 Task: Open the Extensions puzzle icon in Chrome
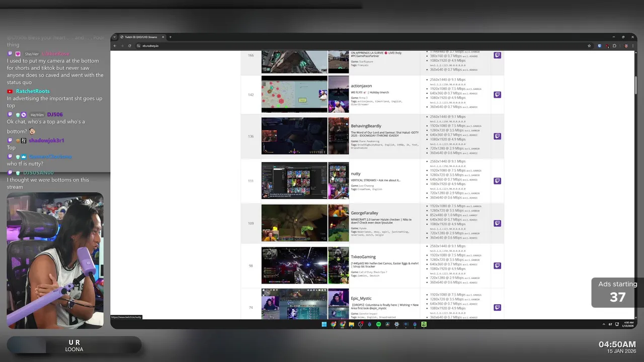pos(614,46)
